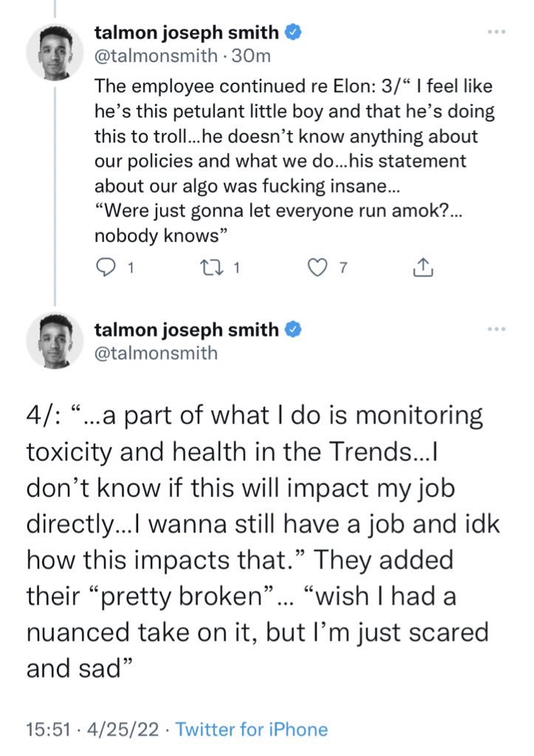The width and height of the screenshot is (534, 756).
Task: Click the 'Twitter for iPhone' source link
Action: point(251,729)
